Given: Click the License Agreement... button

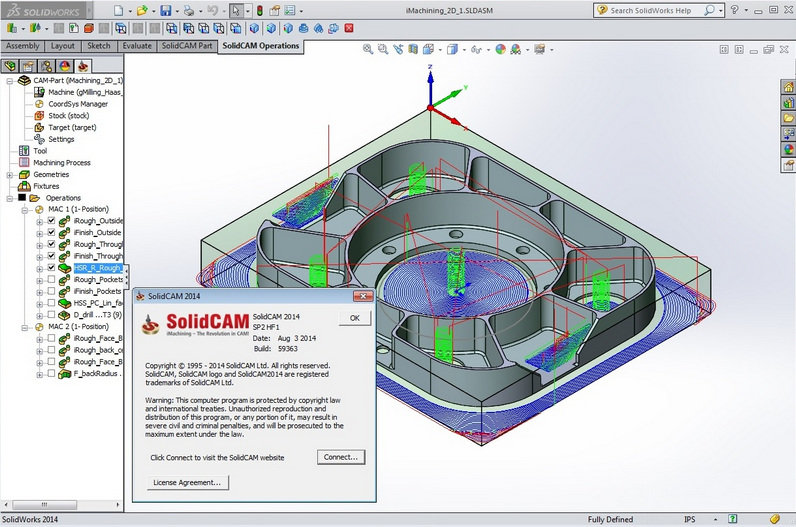Looking at the screenshot, I should click(188, 482).
